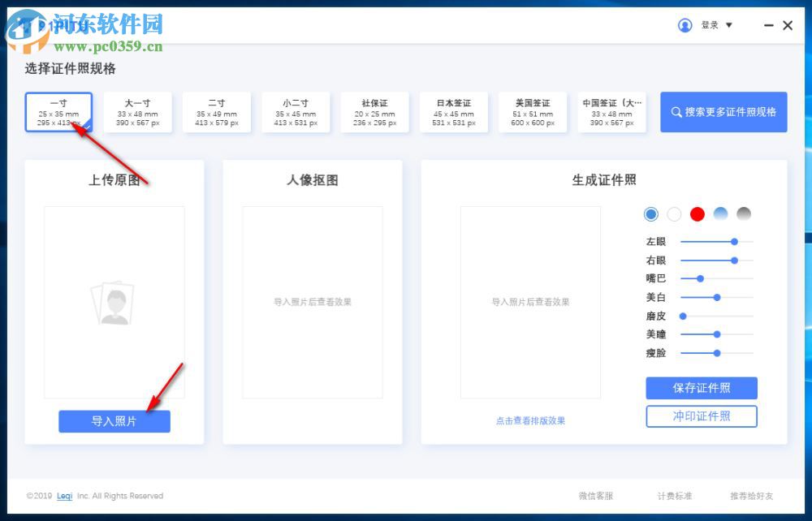Screen dimensions: 812x521
Task: Select the 大一寸 photo spec
Action: tap(138, 112)
